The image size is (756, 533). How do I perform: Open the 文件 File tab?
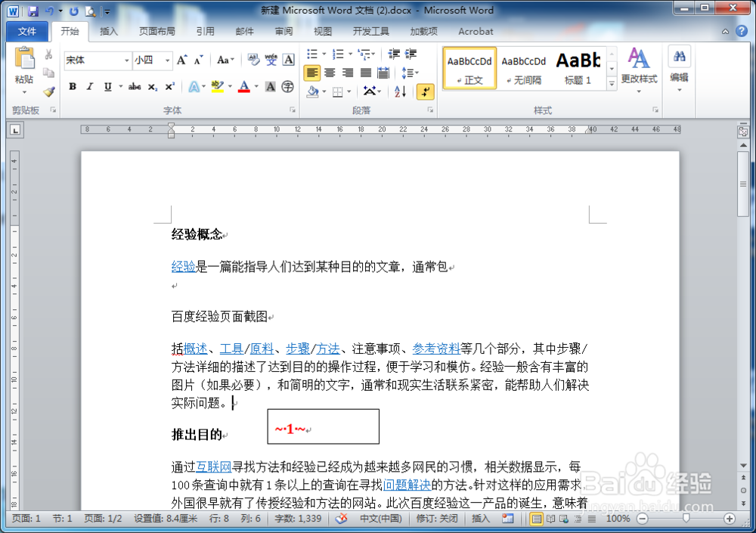pos(27,31)
